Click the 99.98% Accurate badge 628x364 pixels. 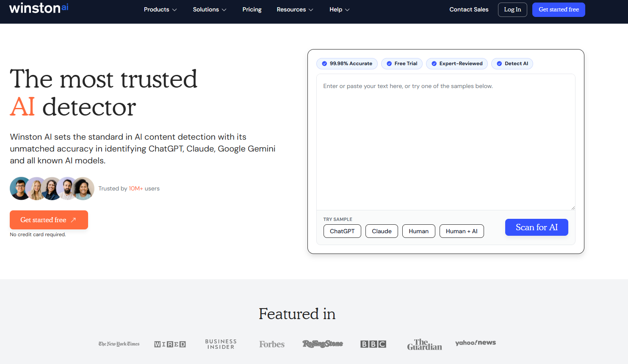(x=347, y=63)
